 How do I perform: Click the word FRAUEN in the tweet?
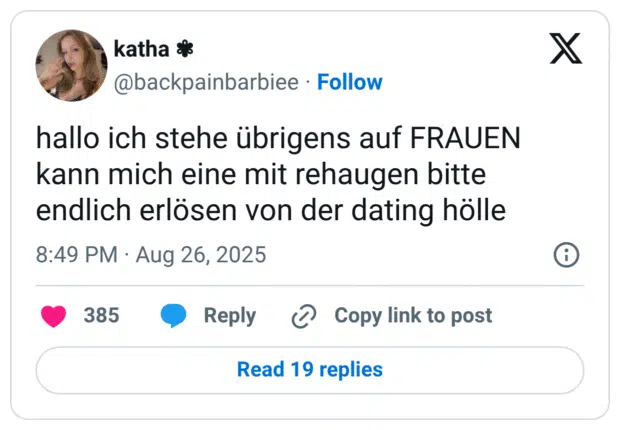tap(465, 137)
